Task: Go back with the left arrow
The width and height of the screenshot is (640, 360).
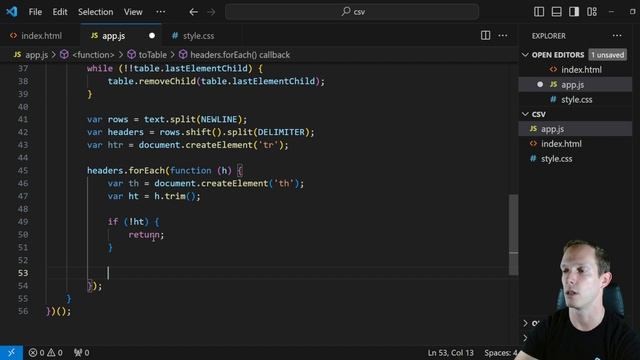Action: tap(193, 12)
